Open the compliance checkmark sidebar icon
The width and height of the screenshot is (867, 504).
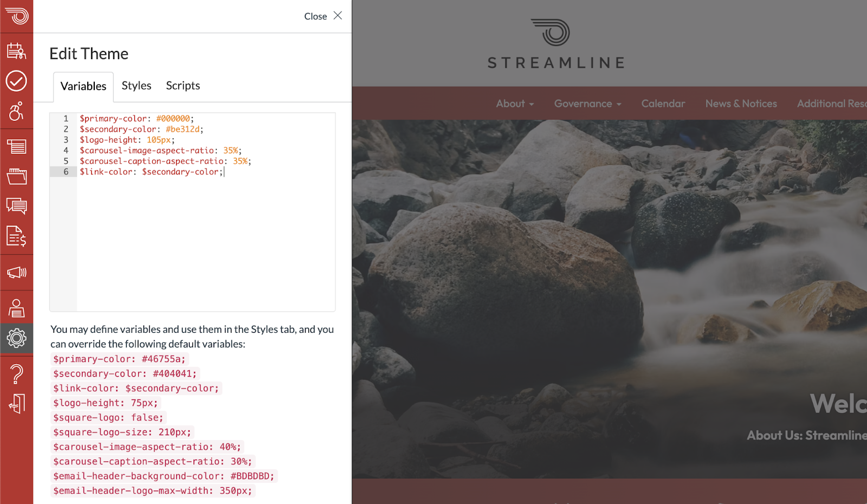[16, 81]
